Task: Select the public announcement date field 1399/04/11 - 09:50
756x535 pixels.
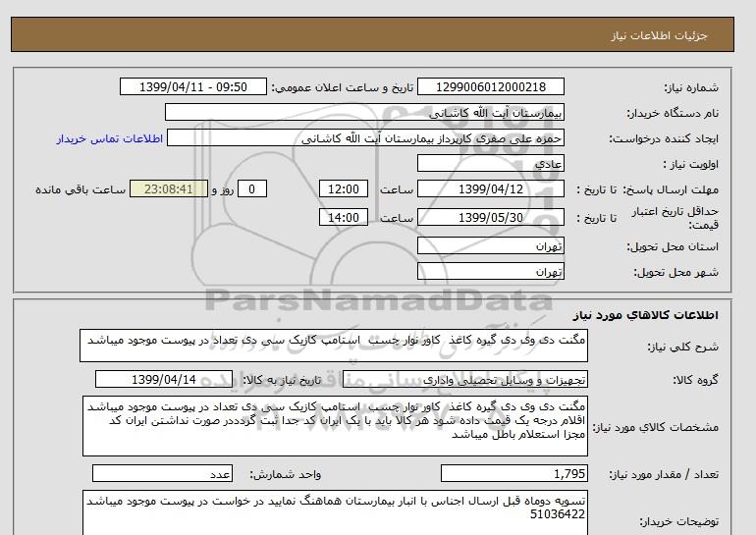Action: [192, 87]
